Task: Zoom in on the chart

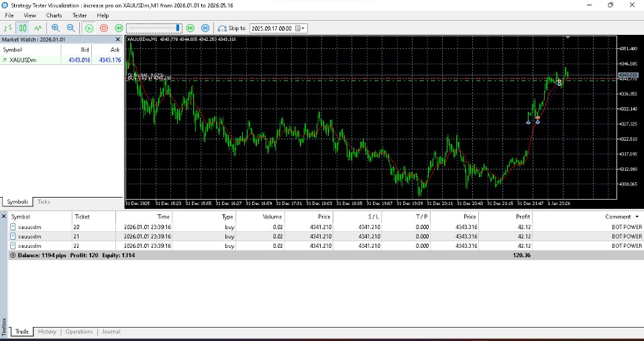Action: (x=56, y=28)
